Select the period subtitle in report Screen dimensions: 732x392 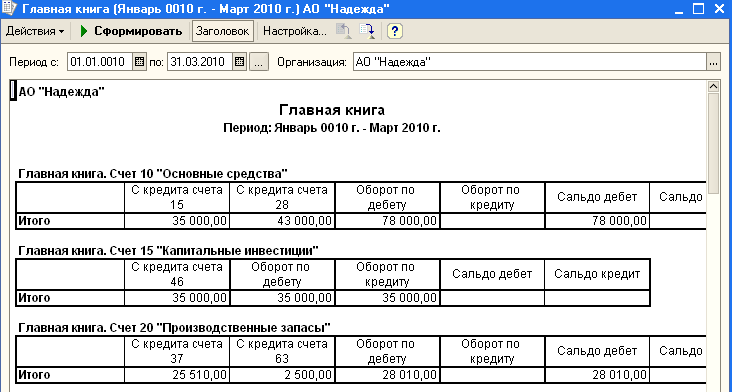tap(332, 128)
